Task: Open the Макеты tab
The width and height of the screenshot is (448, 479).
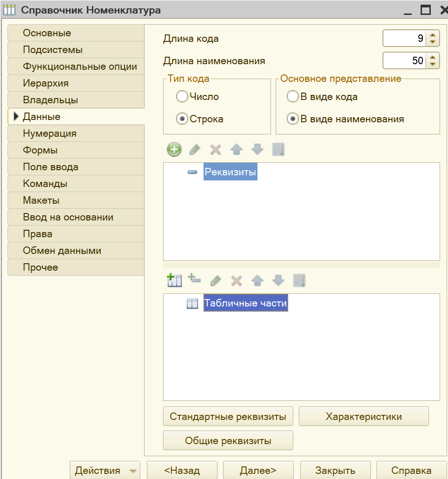Action: pos(76,200)
